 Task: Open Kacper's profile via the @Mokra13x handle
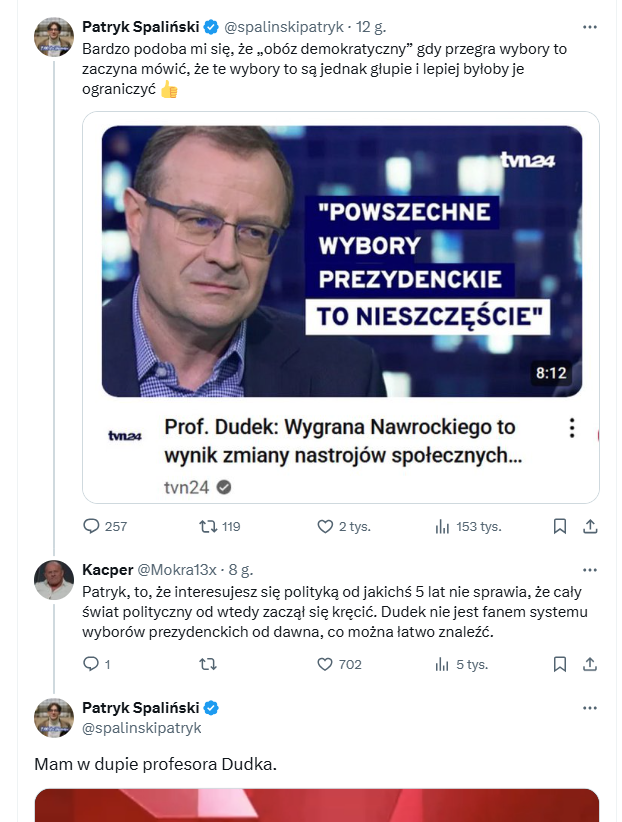tap(176, 569)
